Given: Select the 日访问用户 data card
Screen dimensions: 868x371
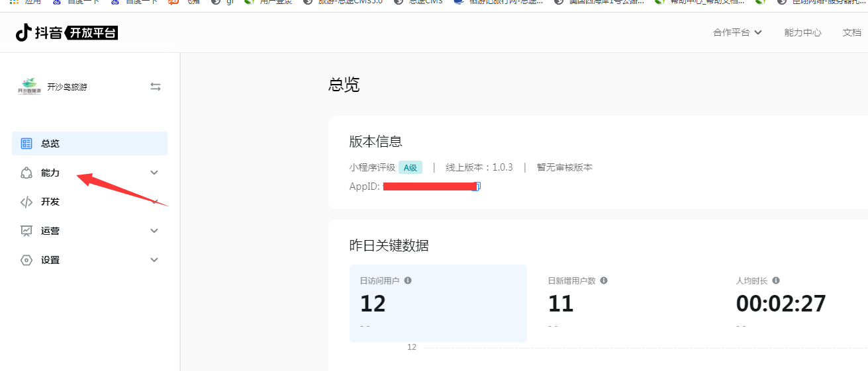Looking at the screenshot, I should [438, 304].
